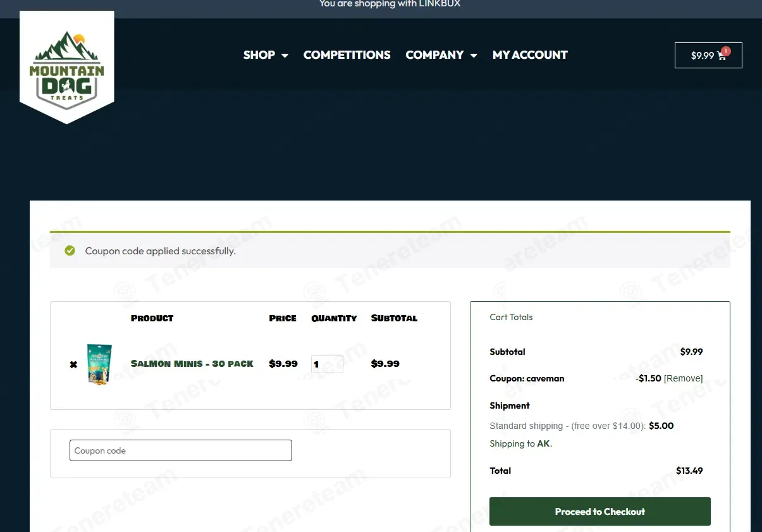
Task: Click the Cart Totals heading
Action: [x=511, y=317]
